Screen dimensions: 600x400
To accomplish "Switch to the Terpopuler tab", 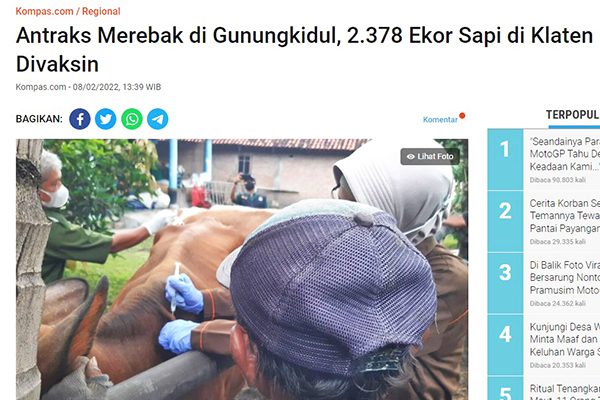I will pos(572,115).
